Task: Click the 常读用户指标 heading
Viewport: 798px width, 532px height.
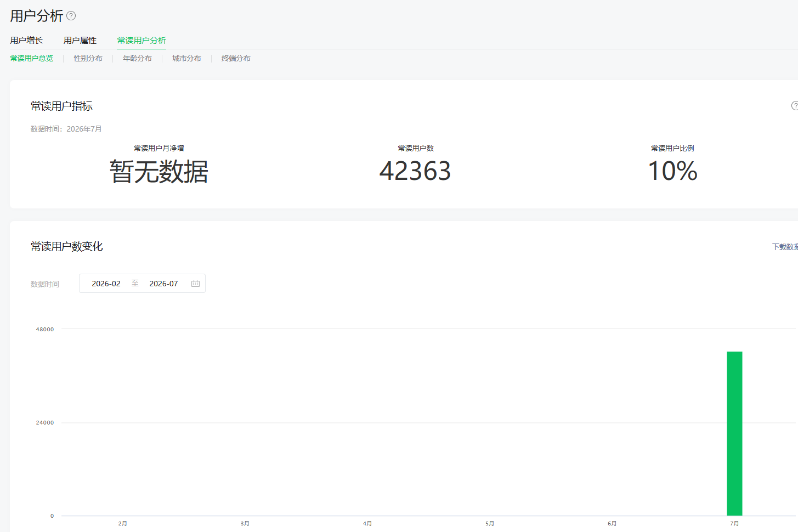Action: click(x=61, y=106)
